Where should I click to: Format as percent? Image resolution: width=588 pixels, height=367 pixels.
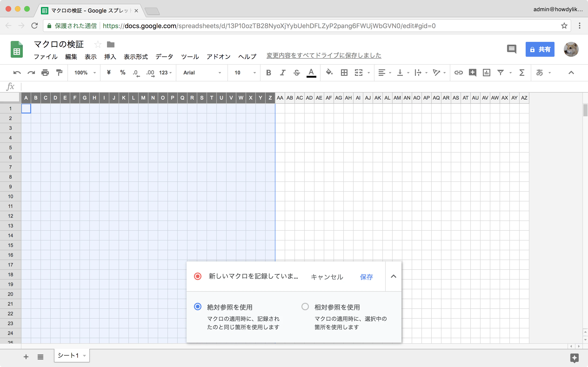click(123, 72)
